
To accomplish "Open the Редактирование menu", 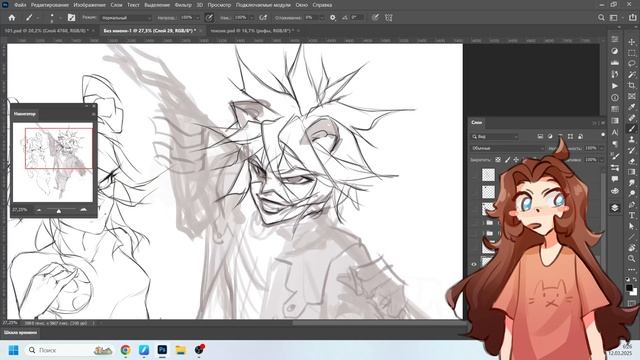I will pos(50,5).
